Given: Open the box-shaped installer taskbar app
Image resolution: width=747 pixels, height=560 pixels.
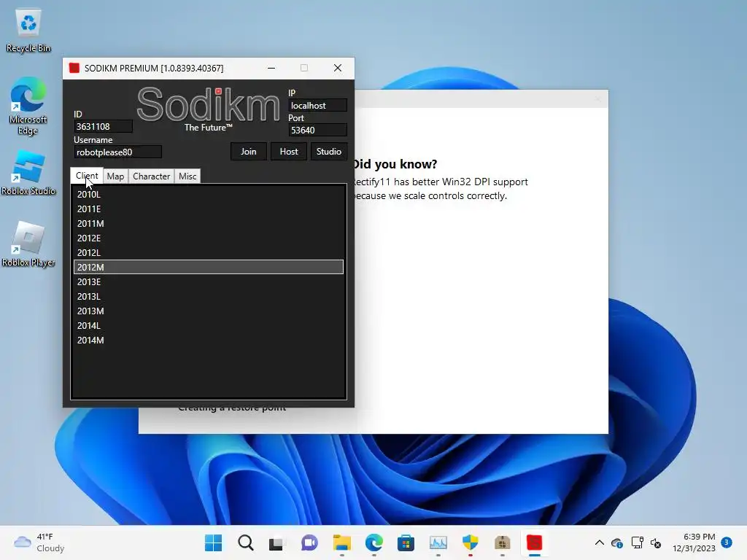Looking at the screenshot, I should coord(503,542).
